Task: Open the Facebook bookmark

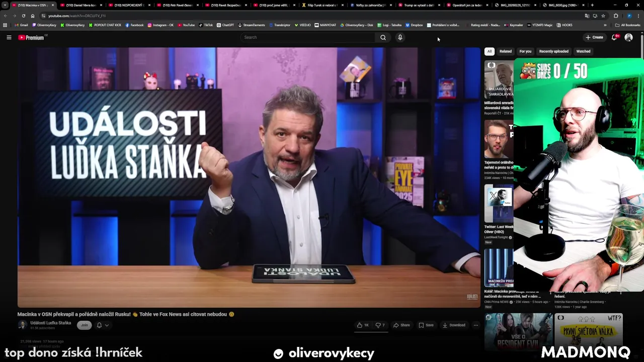Action: pyautogui.click(x=134, y=25)
